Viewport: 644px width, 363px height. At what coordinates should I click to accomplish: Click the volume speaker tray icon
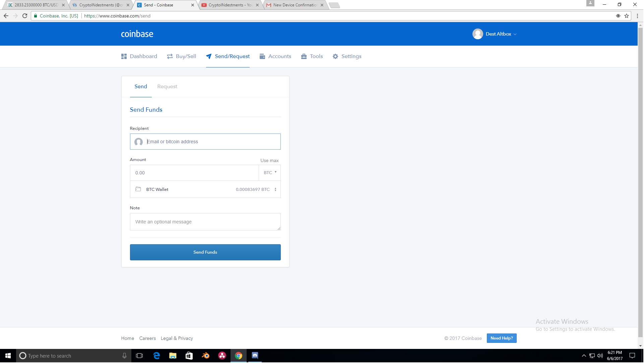click(x=600, y=356)
